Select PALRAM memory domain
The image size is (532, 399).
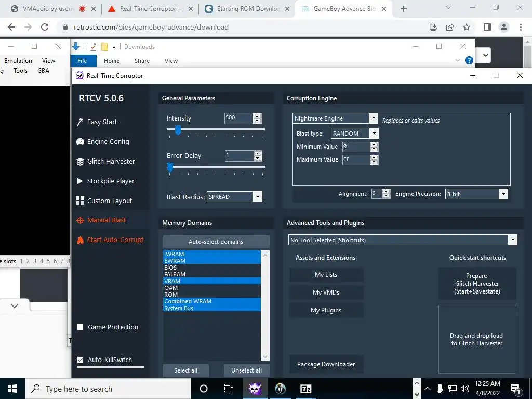pyautogui.click(x=212, y=274)
